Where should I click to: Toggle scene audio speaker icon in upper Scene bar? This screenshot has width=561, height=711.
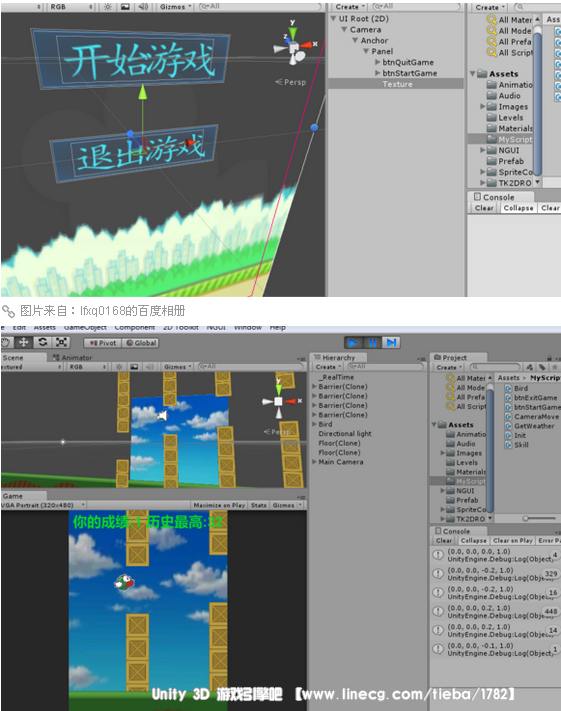pos(143,7)
